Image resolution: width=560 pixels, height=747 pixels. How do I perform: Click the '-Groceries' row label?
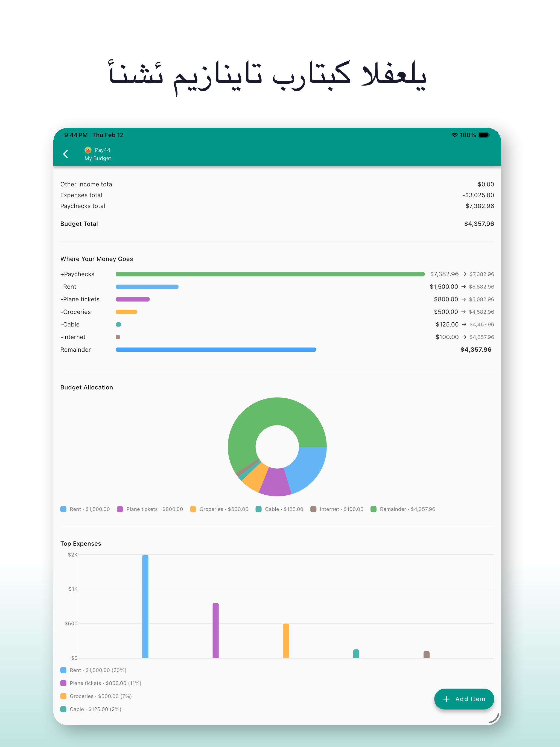click(x=76, y=312)
